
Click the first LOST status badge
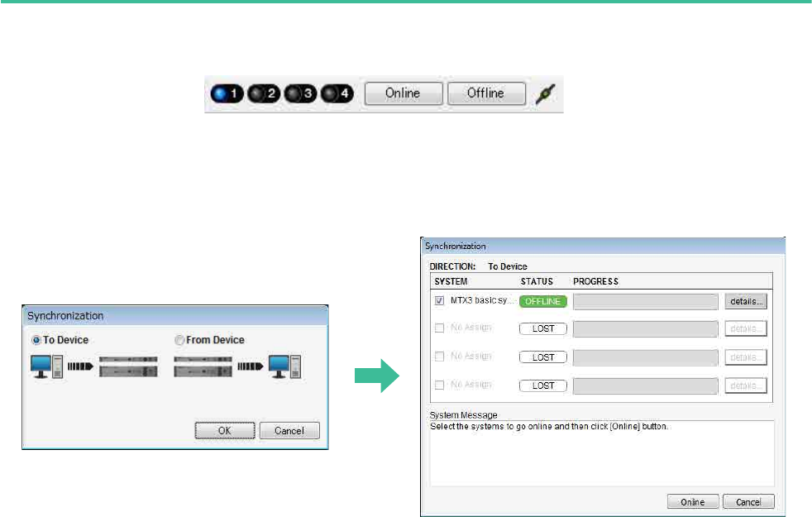[x=542, y=328]
